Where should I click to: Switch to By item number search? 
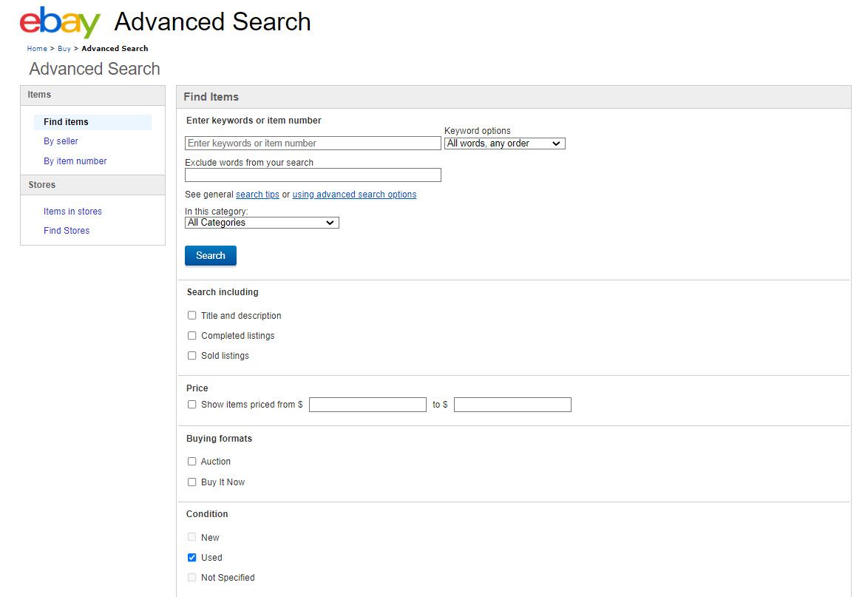[x=75, y=161]
